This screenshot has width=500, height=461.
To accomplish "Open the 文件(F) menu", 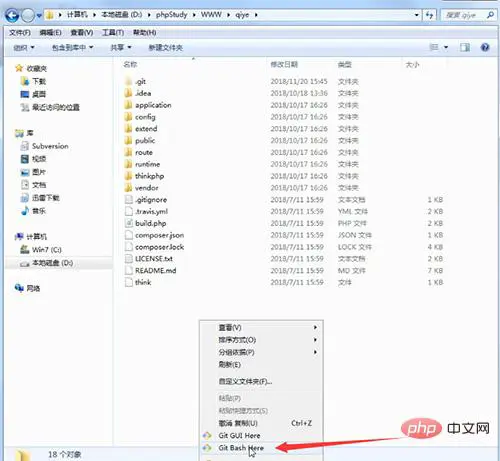I will 20,33.
